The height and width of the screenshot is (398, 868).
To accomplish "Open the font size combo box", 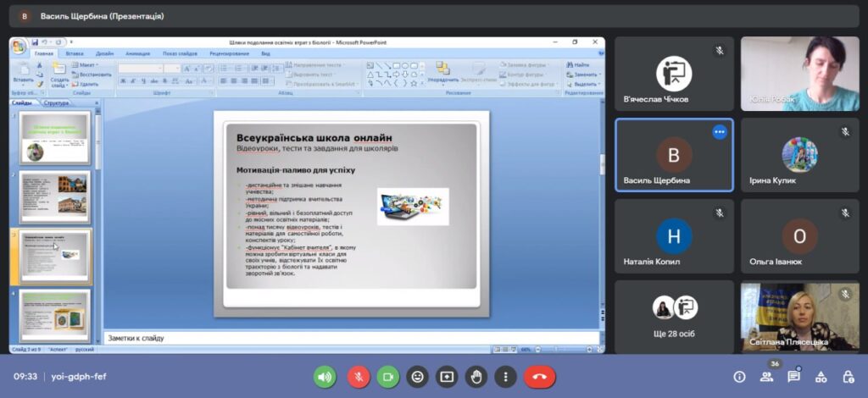I will (x=172, y=69).
